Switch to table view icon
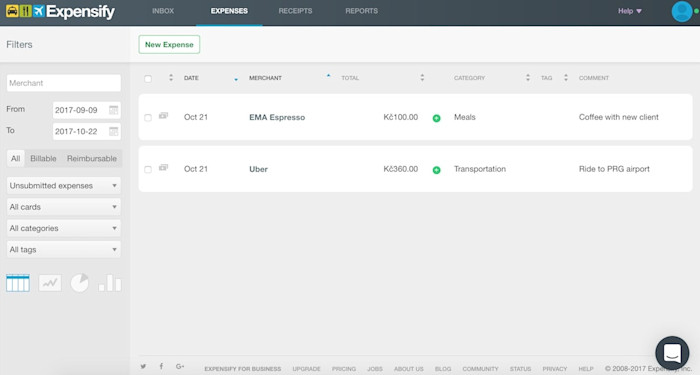This screenshot has width=700, height=375. [18, 283]
